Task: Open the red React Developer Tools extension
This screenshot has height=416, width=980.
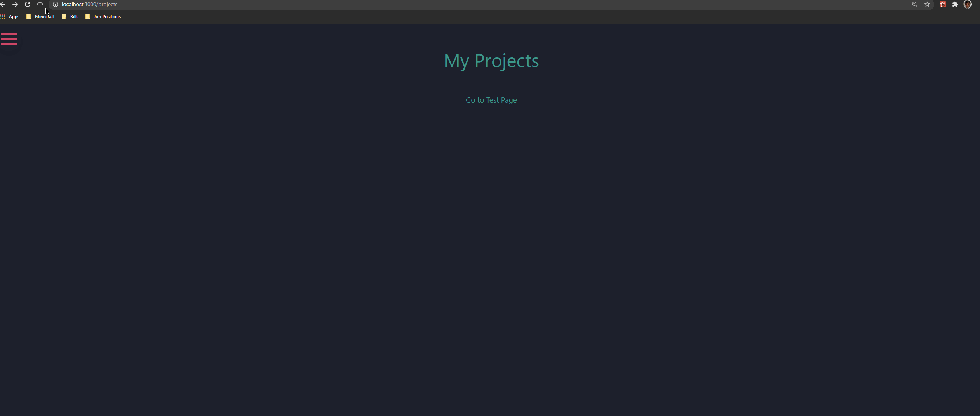Action: [943, 4]
